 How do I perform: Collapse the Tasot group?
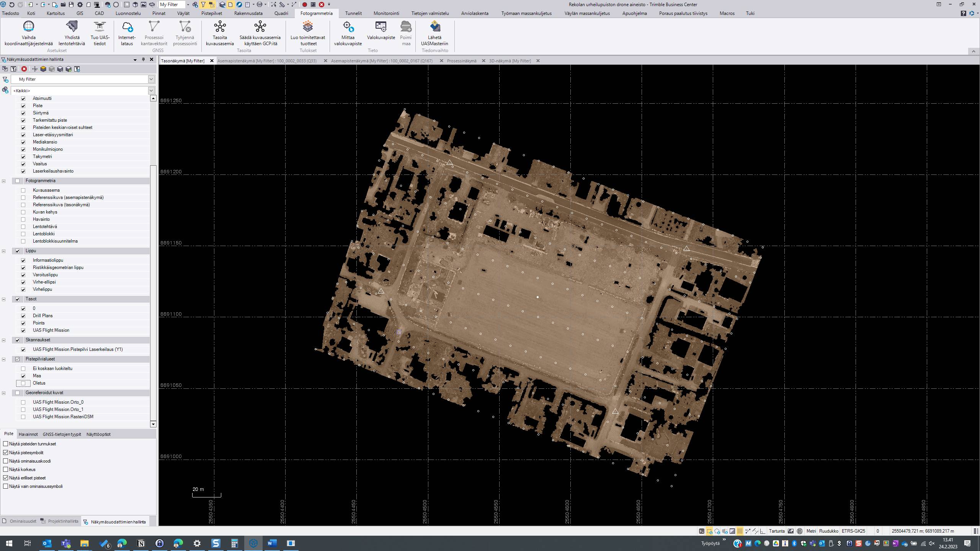[4, 299]
